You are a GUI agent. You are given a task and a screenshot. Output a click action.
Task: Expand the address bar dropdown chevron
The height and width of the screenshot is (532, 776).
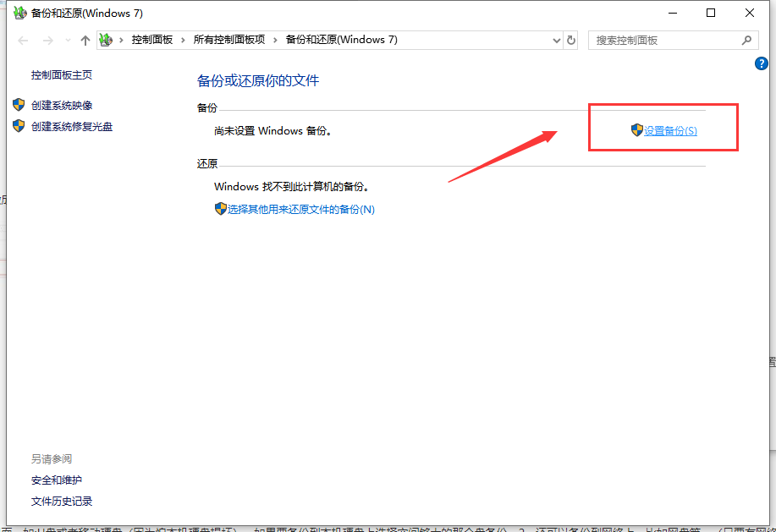coord(556,39)
